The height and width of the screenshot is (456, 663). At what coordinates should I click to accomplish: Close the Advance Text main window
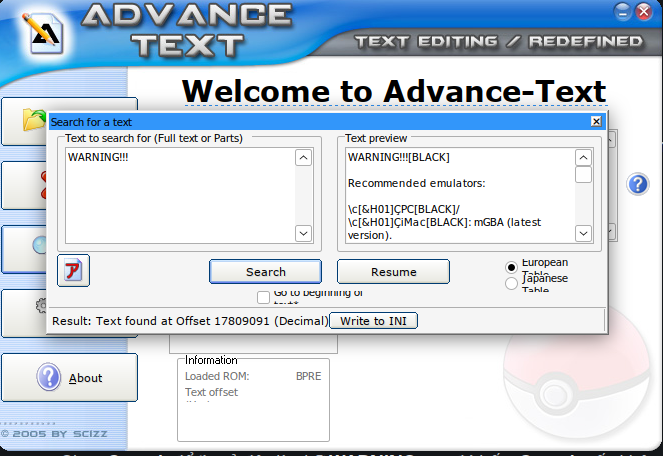click(x=644, y=12)
